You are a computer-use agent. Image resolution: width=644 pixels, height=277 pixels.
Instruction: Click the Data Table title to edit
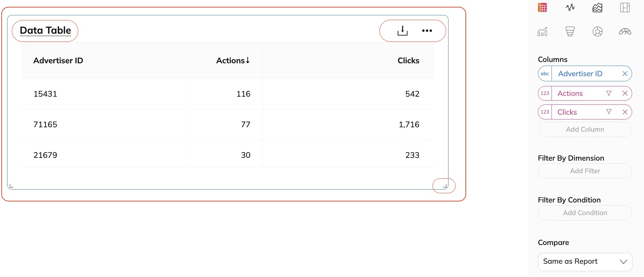[x=45, y=31]
